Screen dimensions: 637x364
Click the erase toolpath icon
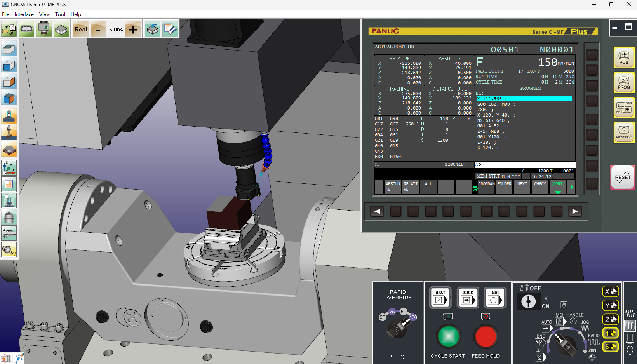170,29
